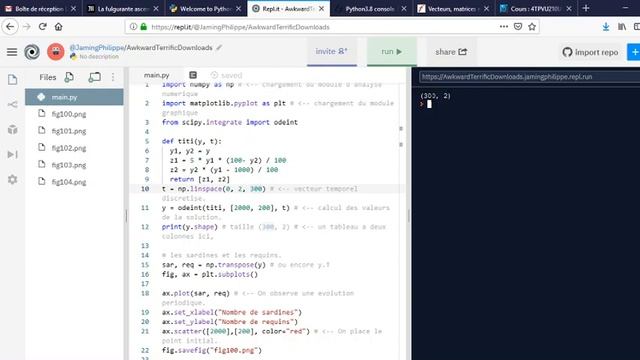Open the page actions three-dot menu
The height and width of the screenshot is (360, 640).
tap(504, 27)
